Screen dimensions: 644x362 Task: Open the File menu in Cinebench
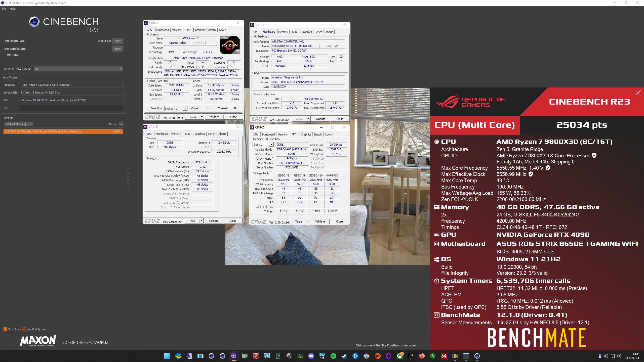pyautogui.click(x=4, y=9)
